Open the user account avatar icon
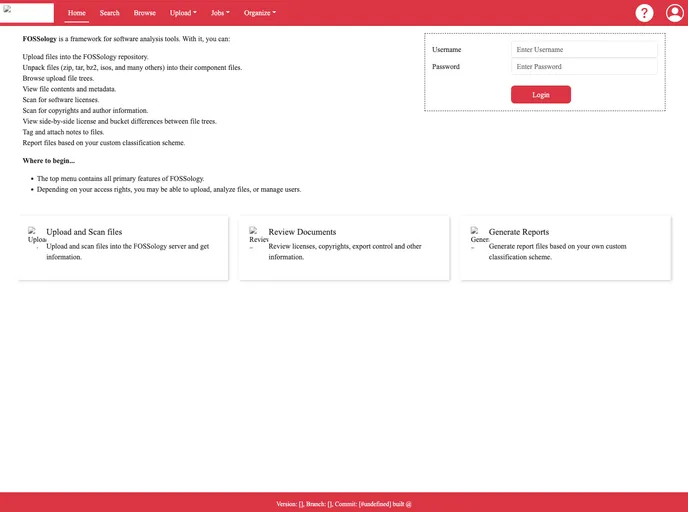 pyautogui.click(x=675, y=13)
